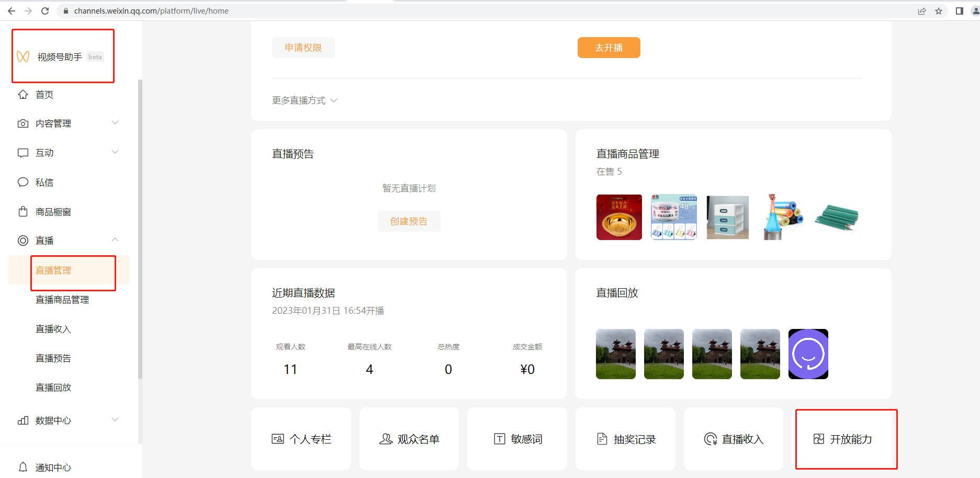
Task: Click the 申请权限 button
Action: [x=303, y=48]
